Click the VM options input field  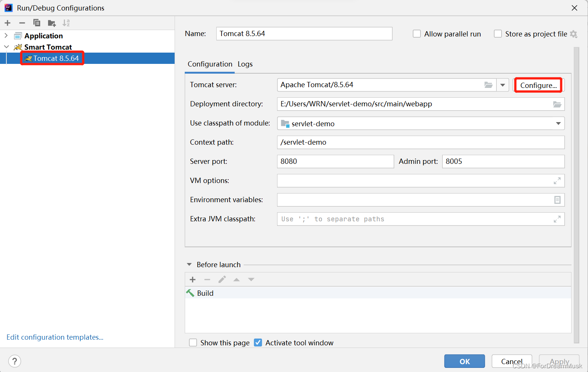tap(421, 181)
